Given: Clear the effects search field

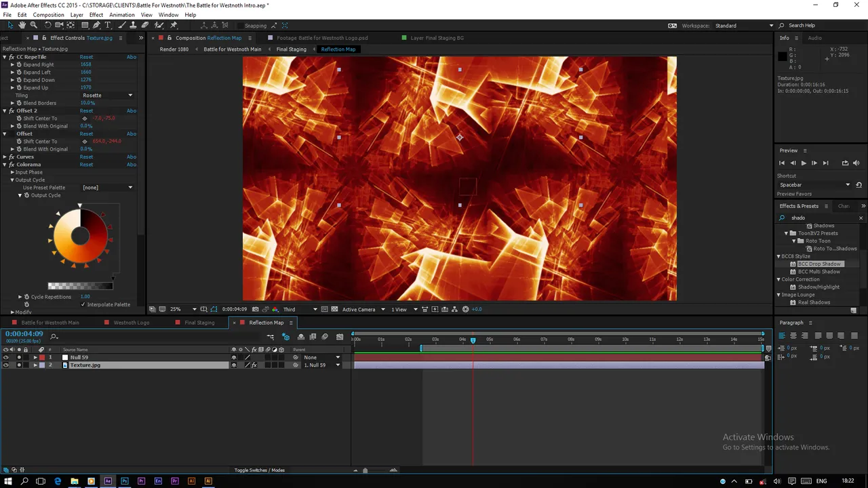Looking at the screenshot, I should [861, 218].
